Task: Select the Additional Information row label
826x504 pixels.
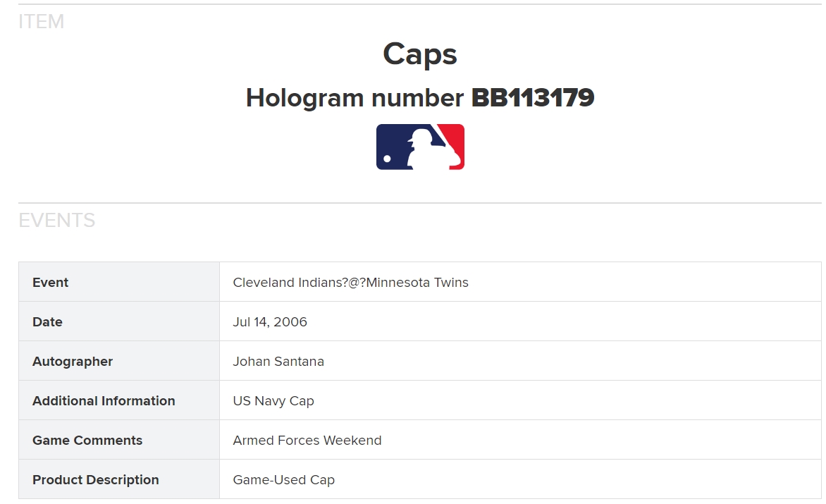Action: tap(104, 401)
